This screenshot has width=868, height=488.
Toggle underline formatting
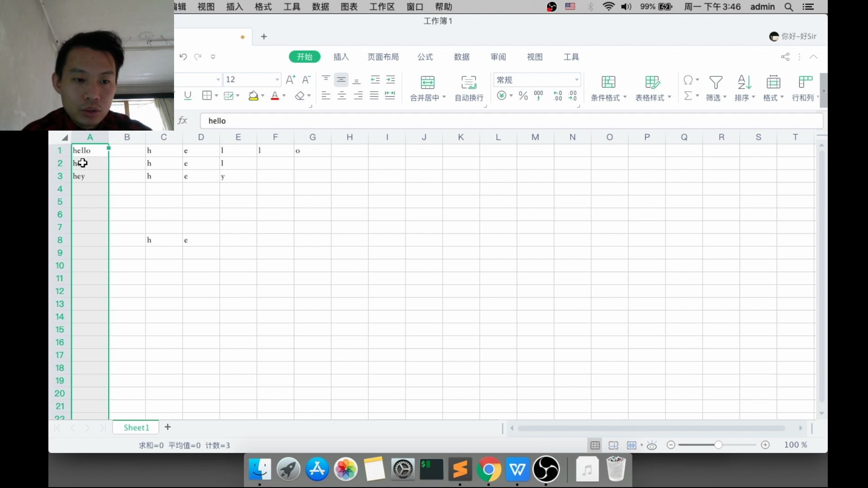188,96
